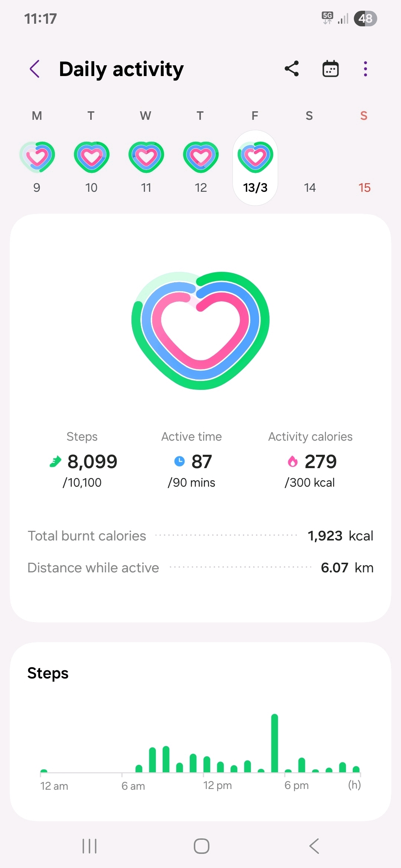This screenshot has height=868, width=401.
Task: Select Monday 9 heart icon
Action: point(37,157)
